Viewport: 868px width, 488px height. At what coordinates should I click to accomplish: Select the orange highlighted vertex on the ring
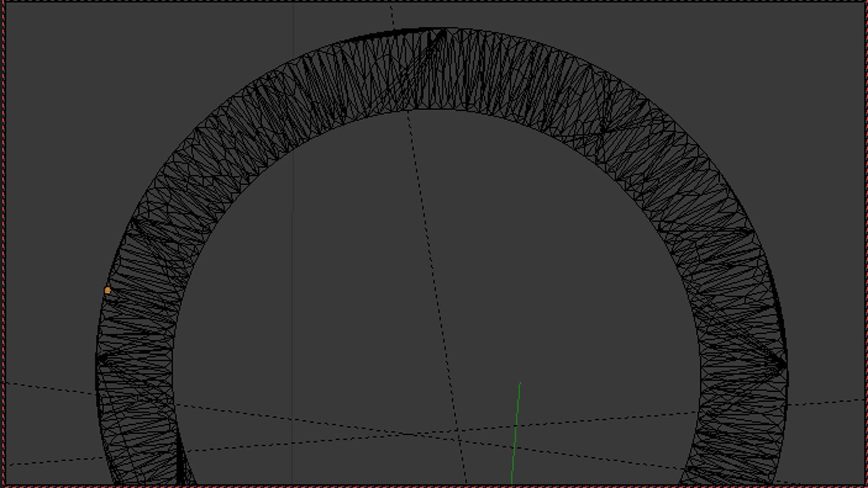click(x=108, y=291)
